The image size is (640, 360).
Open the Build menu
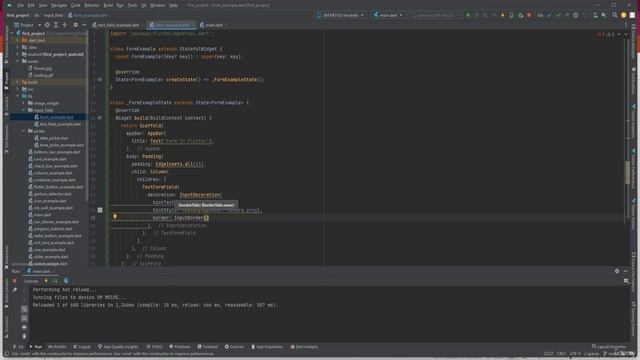click(108, 5)
